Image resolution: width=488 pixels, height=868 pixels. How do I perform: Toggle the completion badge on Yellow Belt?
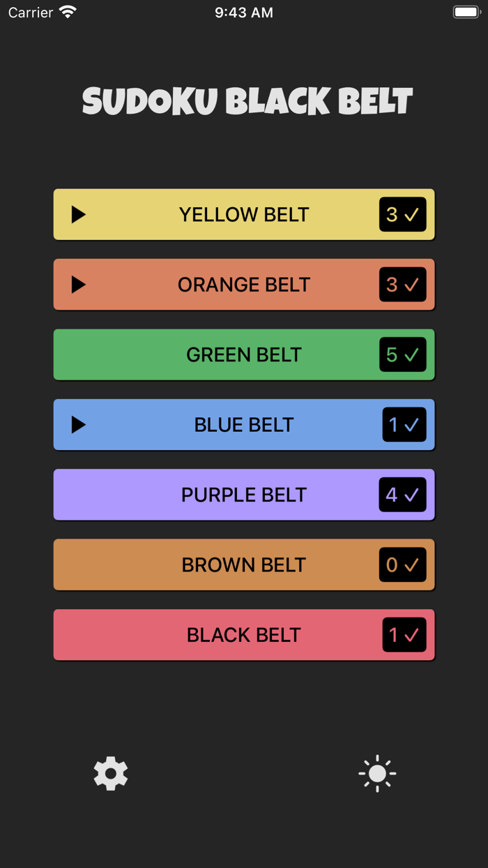point(402,214)
